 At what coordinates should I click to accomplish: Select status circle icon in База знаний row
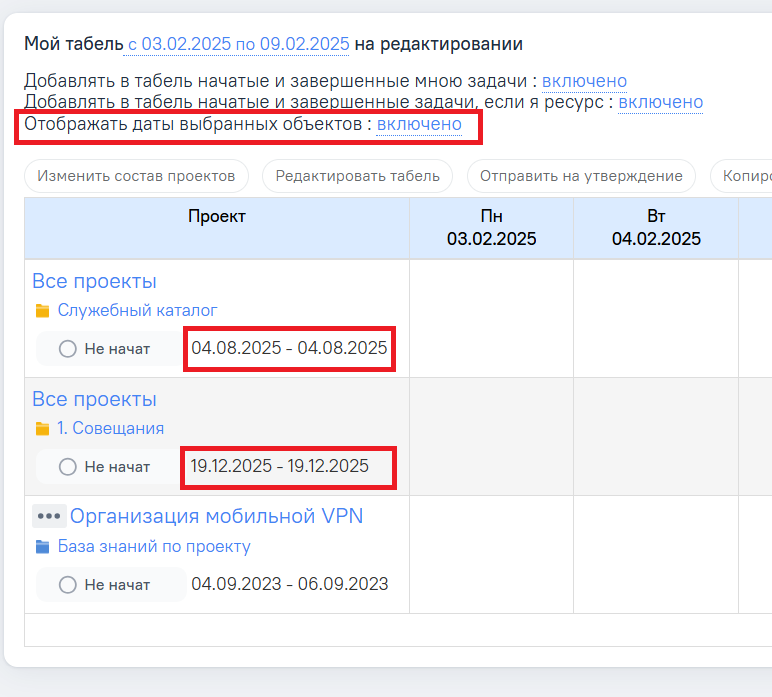click(68, 585)
